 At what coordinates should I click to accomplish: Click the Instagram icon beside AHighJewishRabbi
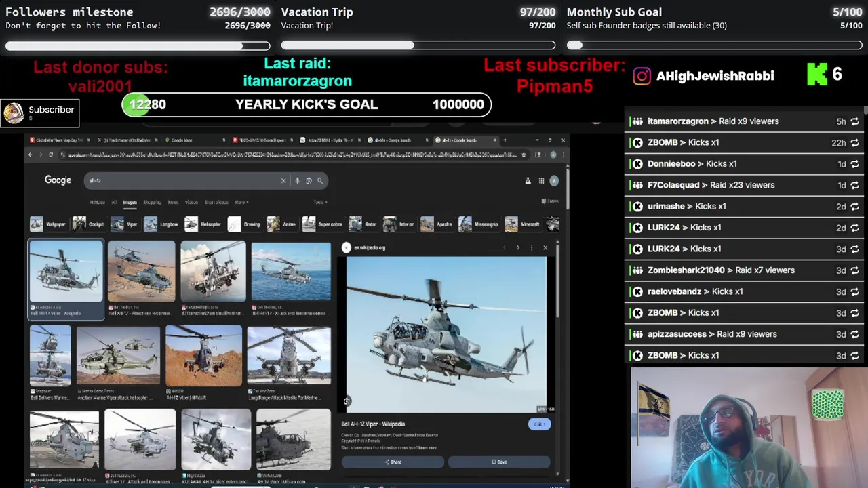pyautogui.click(x=642, y=76)
